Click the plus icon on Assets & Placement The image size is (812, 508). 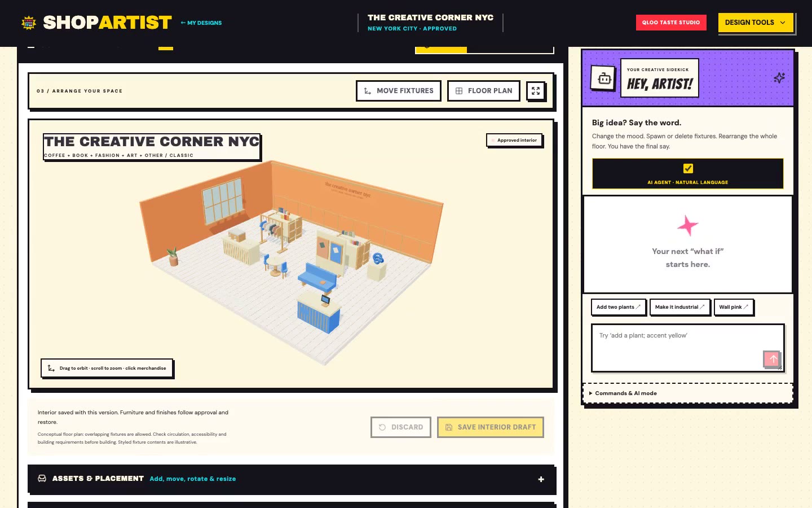point(541,479)
